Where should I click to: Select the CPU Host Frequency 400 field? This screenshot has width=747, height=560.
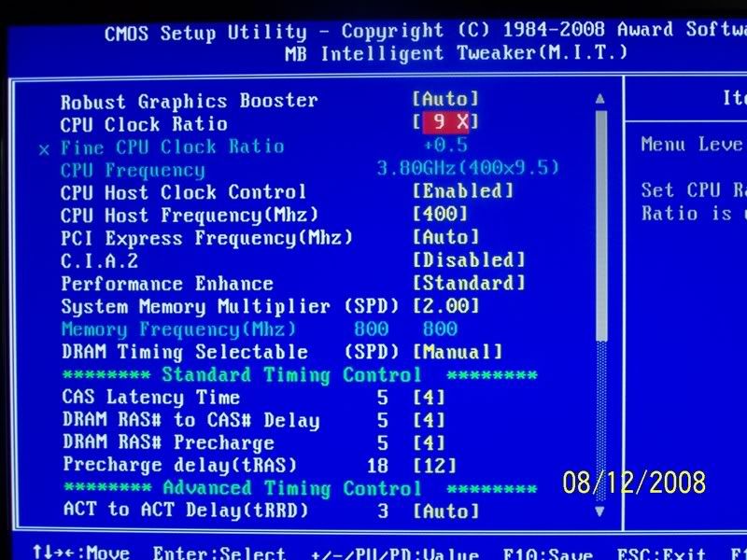click(x=440, y=214)
